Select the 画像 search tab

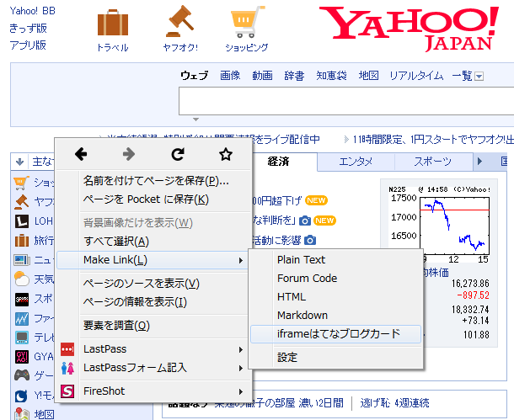pyautogui.click(x=230, y=76)
